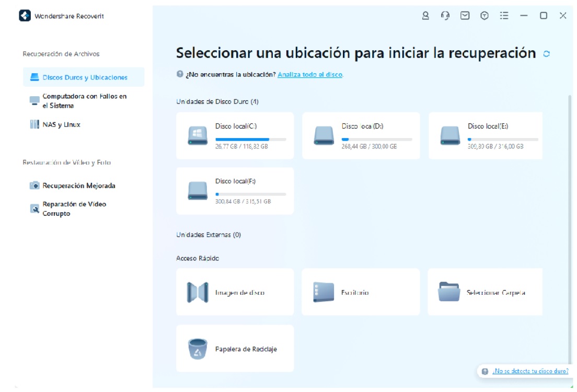577x392 pixels.
Task: Open Computadora con Fallos en el Sistema
Action: click(x=84, y=101)
